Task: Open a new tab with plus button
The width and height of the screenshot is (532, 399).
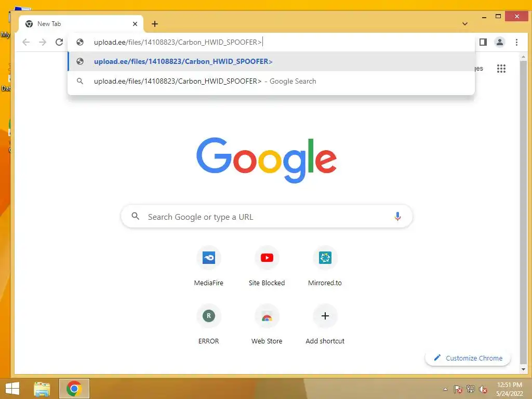Action: tap(155, 24)
